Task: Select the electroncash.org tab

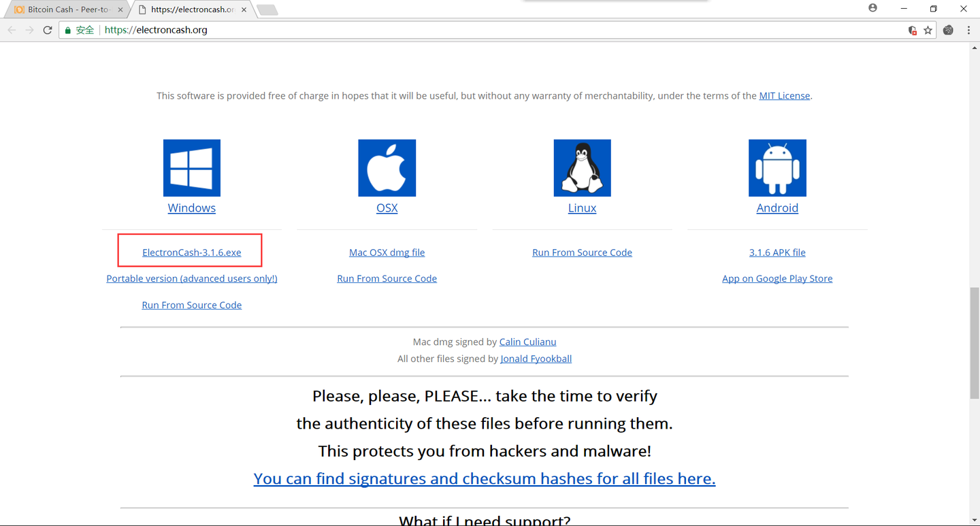Action: pyautogui.click(x=191, y=10)
